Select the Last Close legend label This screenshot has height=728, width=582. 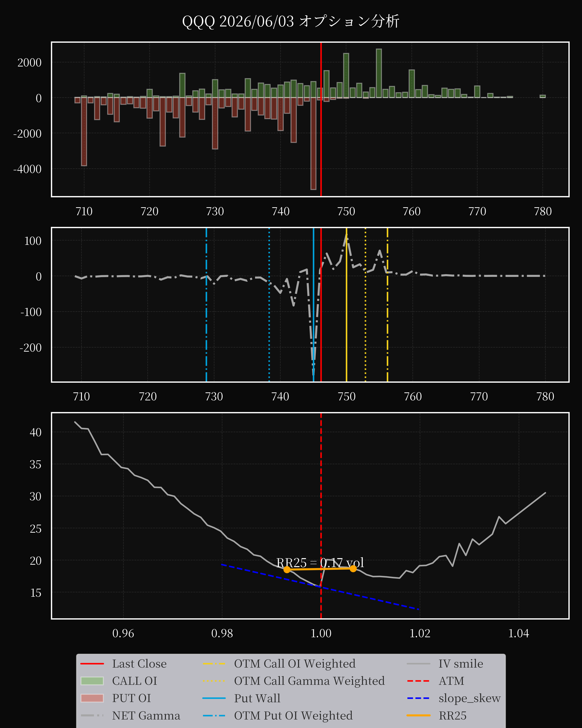[x=139, y=664]
